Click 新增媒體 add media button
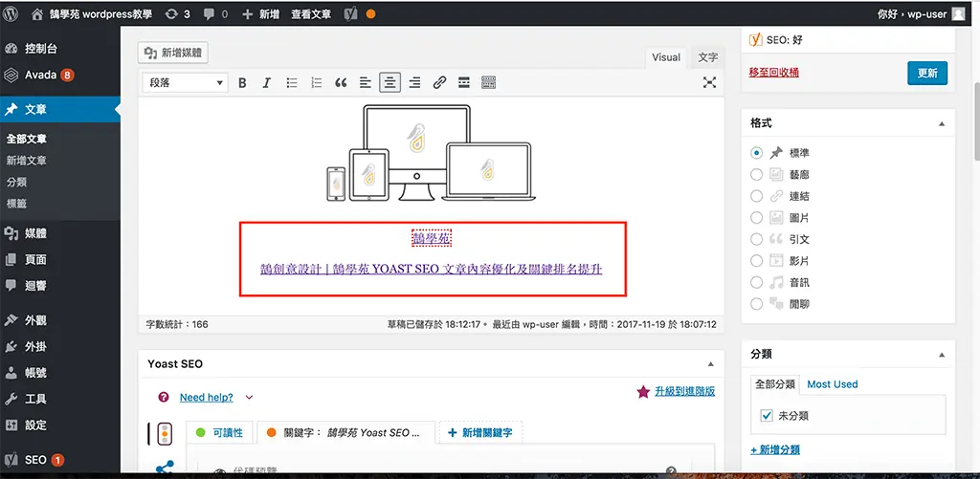Viewport: 980px width, 479px height. point(173,54)
